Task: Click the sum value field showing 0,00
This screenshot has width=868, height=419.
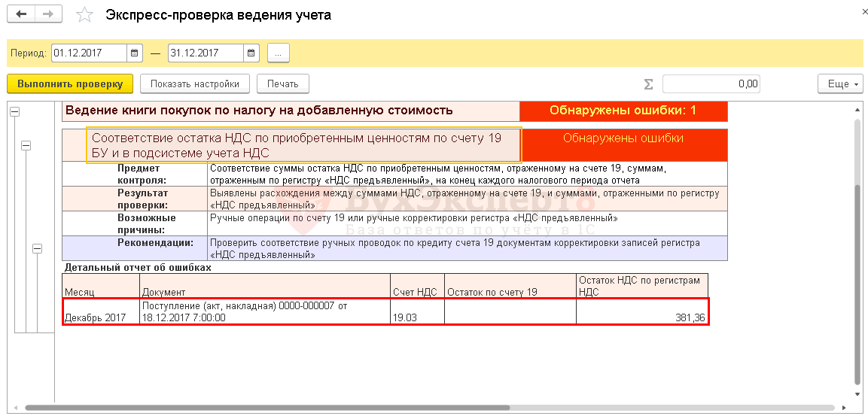Action: (x=711, y=84)
